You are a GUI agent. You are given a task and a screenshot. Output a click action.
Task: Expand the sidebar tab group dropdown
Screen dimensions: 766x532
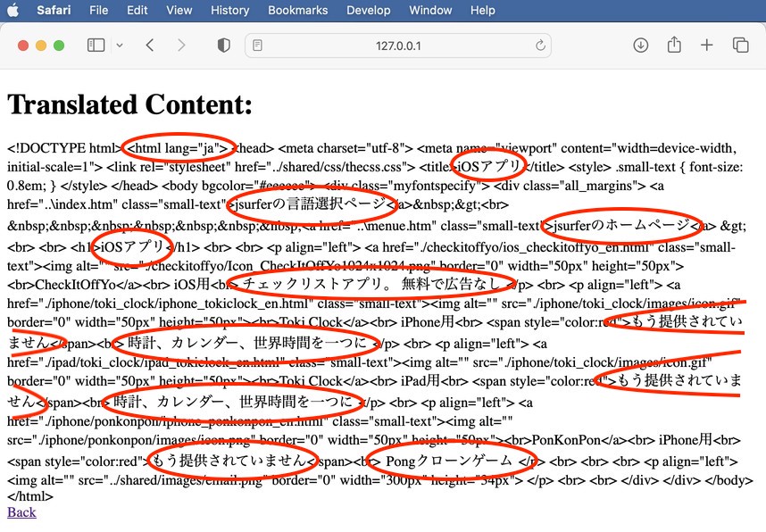click(x=120, y=46)
